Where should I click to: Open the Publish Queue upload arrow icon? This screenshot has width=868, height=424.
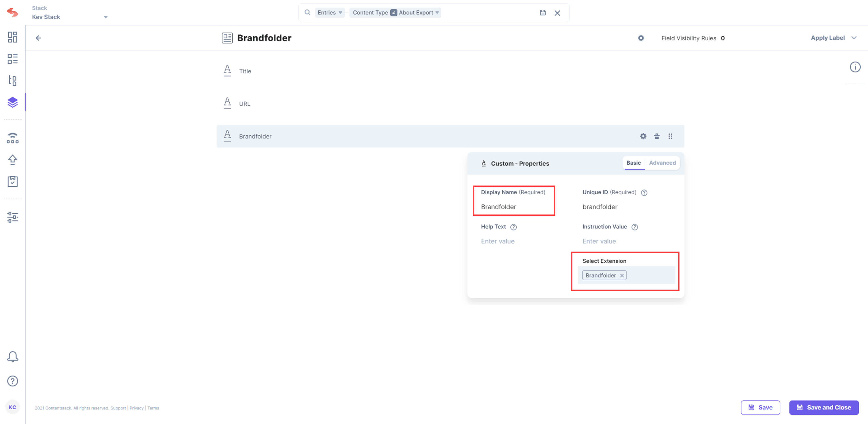[x=12, y=160]
